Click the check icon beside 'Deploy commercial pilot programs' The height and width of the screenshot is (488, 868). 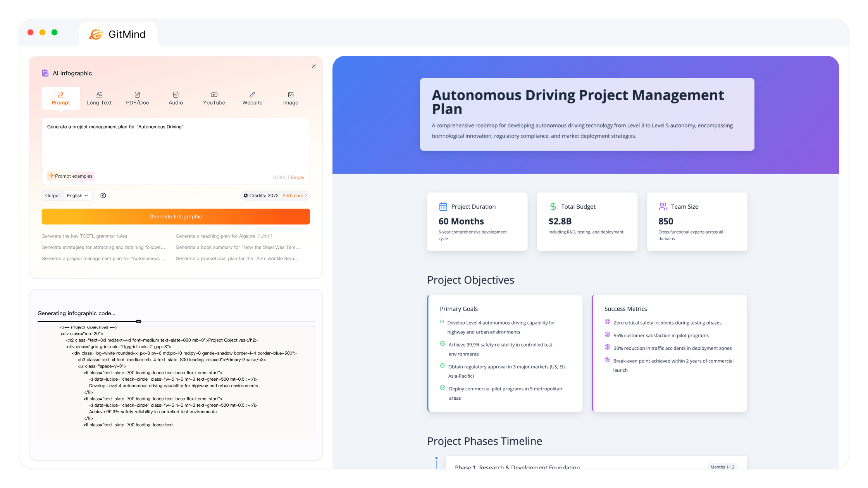coord(443,388)
